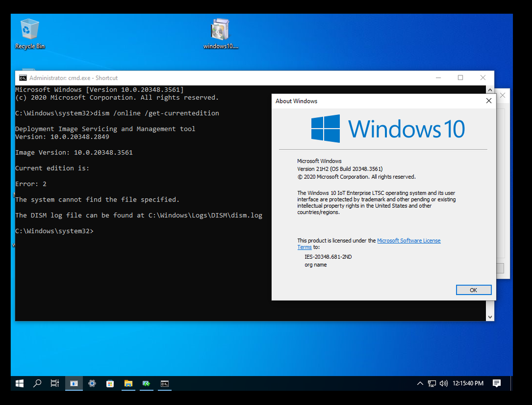532x405 pixels.
Task: Click the 'Deployment Image Servicing and Management tool' line
Action: pos(105,129)
